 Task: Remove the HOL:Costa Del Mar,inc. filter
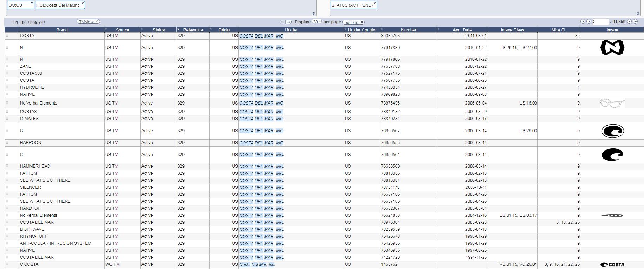[x=83, y=4]
